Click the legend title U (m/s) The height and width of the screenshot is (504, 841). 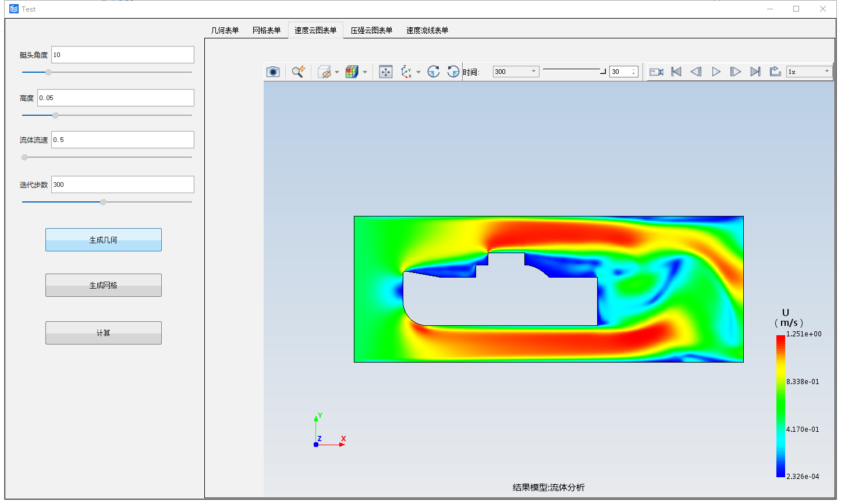click(788, 318)
